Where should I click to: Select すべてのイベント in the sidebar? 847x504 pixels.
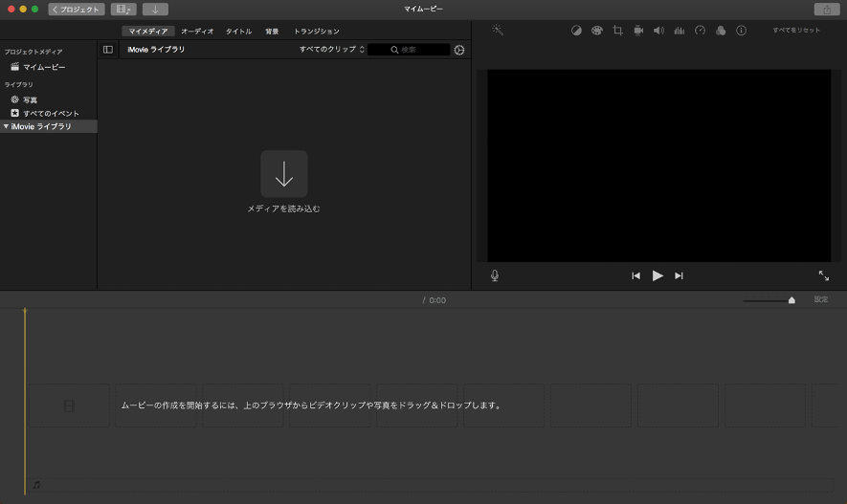tap(49, 113)
